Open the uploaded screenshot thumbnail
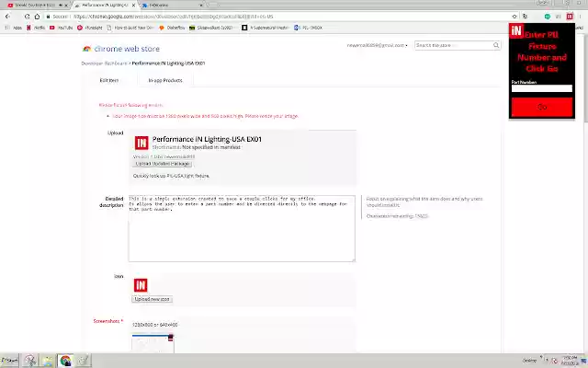 (x=153, y=343)
